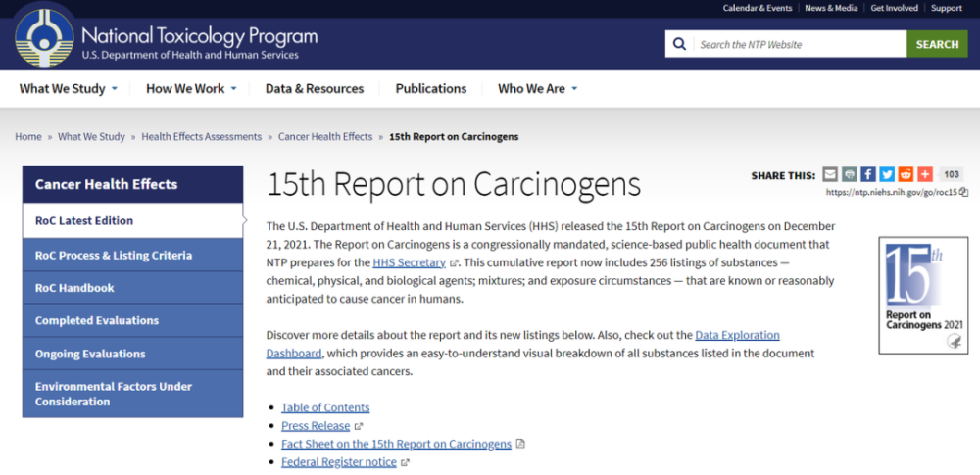Click the green SEARCH button

pos(937,44)
